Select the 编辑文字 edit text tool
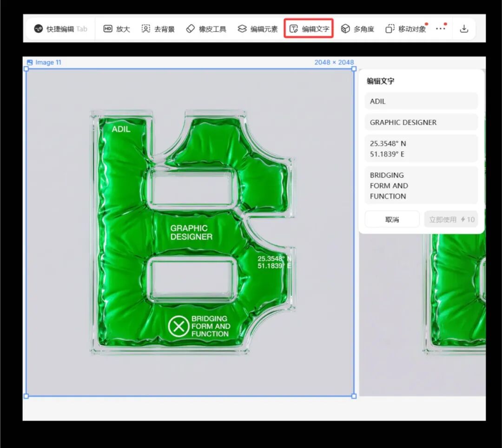 click(309, 29)
